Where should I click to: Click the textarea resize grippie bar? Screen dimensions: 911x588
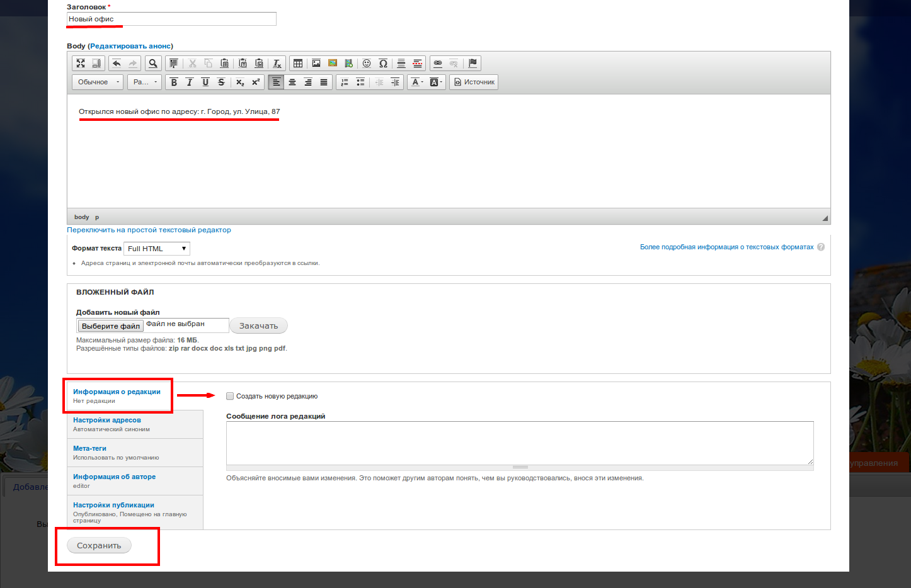click(520, 468)
